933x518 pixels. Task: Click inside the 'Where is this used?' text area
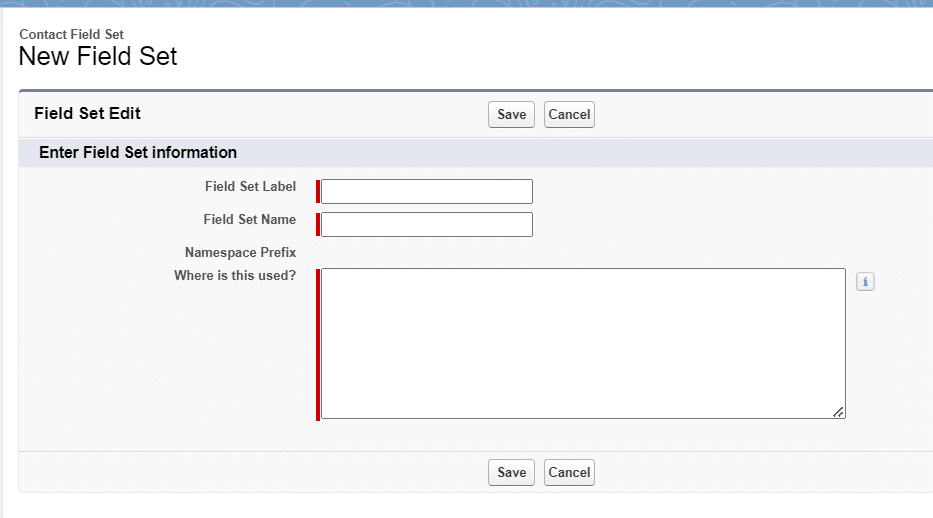(x=583, y=343)
